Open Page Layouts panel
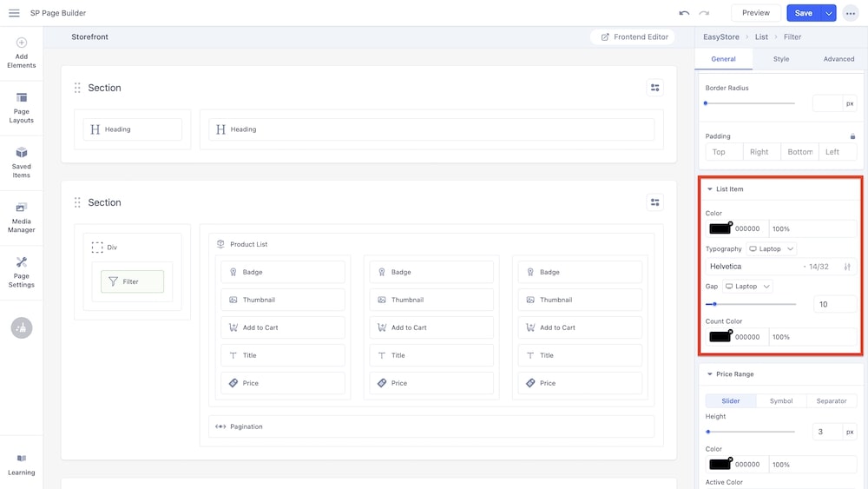Image resolution: width=868 pixels, height=489 pixels. [x=22, y=108]
